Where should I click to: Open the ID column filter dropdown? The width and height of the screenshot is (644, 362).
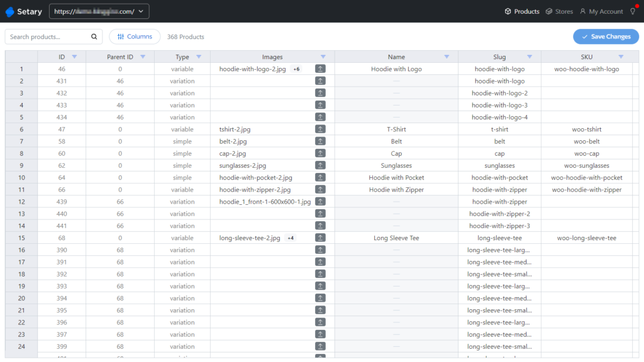(x=74, y=57)
